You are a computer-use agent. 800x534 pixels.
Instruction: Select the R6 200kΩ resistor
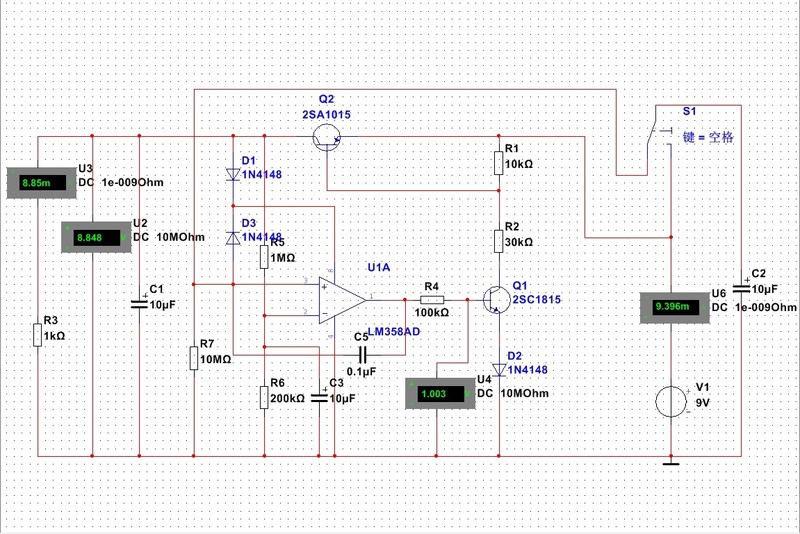pyautogui.click(x=263, y=397)
